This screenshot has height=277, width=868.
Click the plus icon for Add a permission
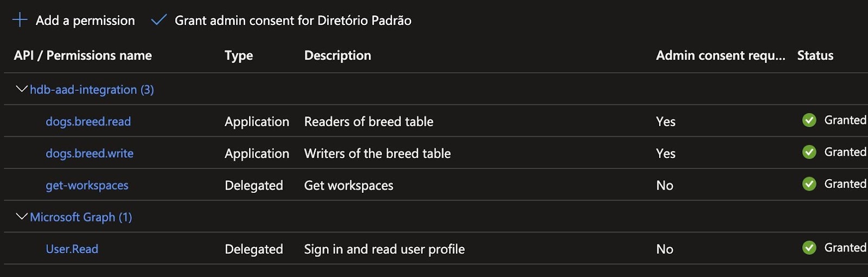tap(20, 20)
